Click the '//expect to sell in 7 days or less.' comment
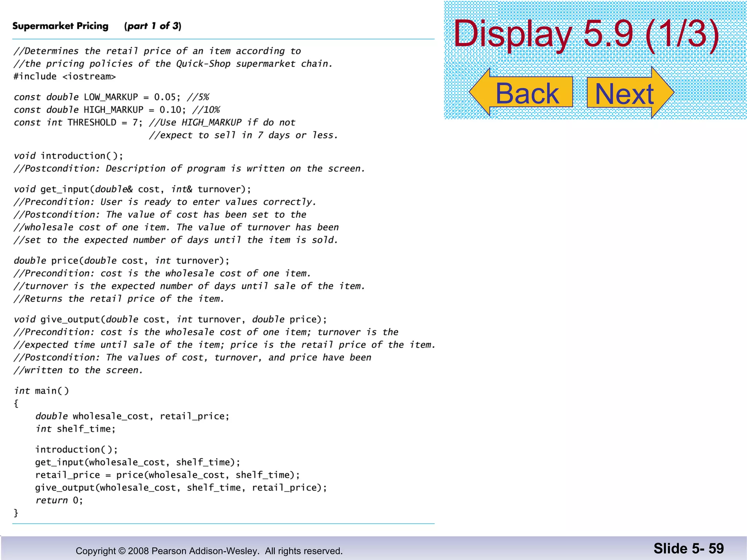Screen dimensions: 747x560 tap(243, 135)
